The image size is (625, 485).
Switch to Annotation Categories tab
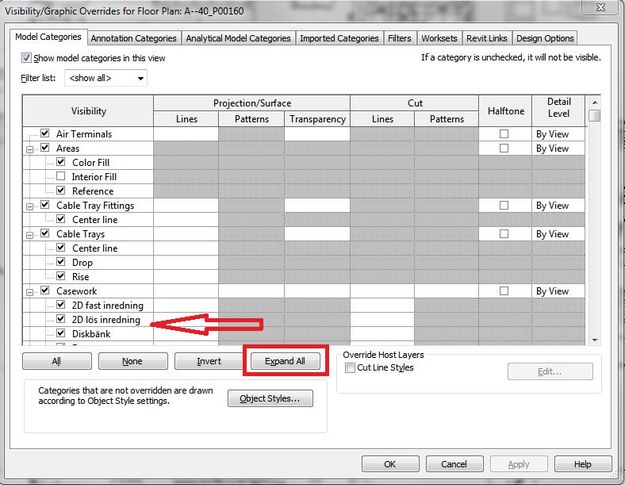134,38
